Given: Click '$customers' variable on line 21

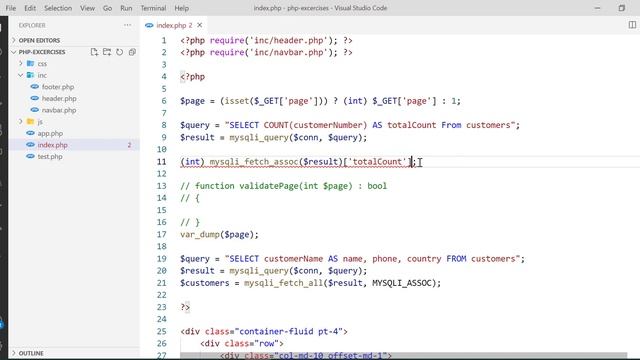Looking at the screenshot, I should click(204, 283).
